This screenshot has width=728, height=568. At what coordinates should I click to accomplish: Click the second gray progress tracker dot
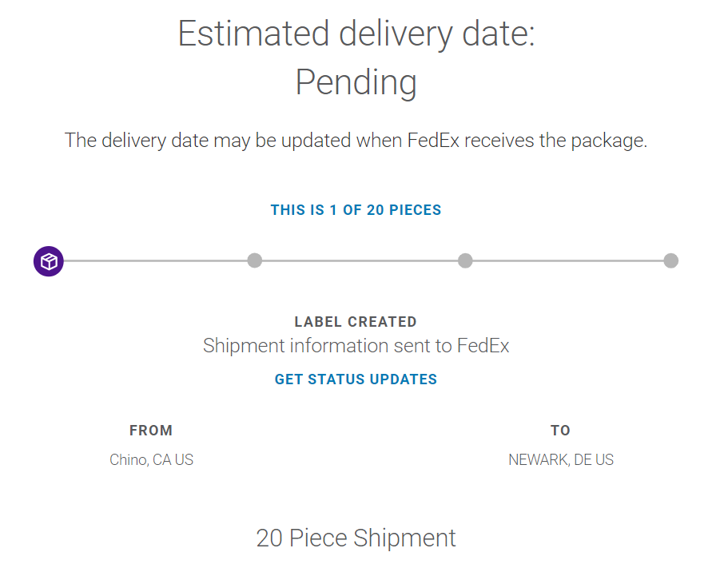255,260
